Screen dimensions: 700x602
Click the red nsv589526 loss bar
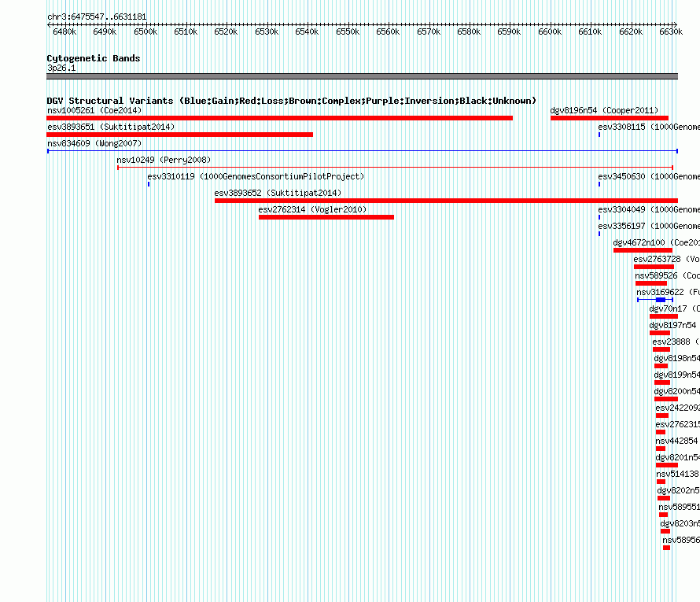651,283
